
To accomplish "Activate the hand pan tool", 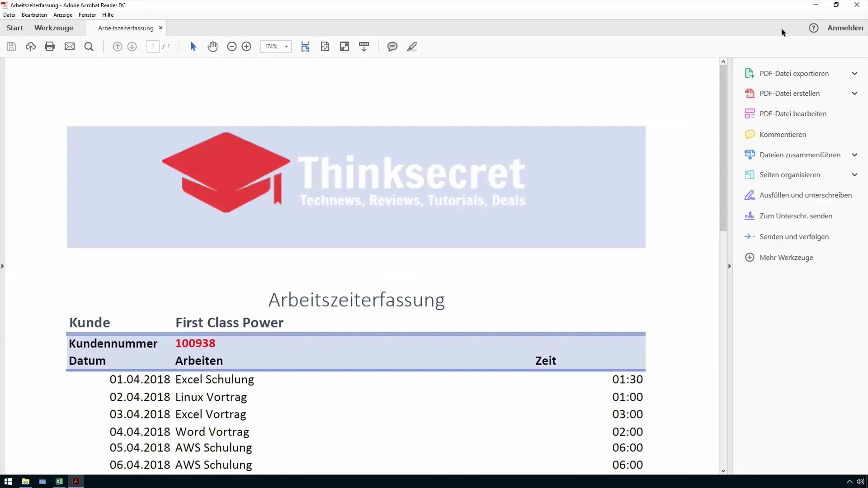I will point(212,47).
